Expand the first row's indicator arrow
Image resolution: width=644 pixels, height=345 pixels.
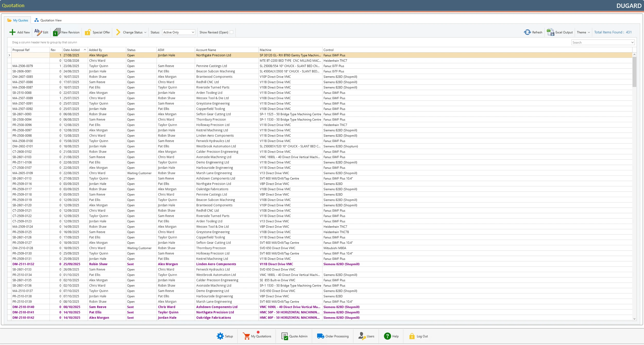click(x=9, y=55)
